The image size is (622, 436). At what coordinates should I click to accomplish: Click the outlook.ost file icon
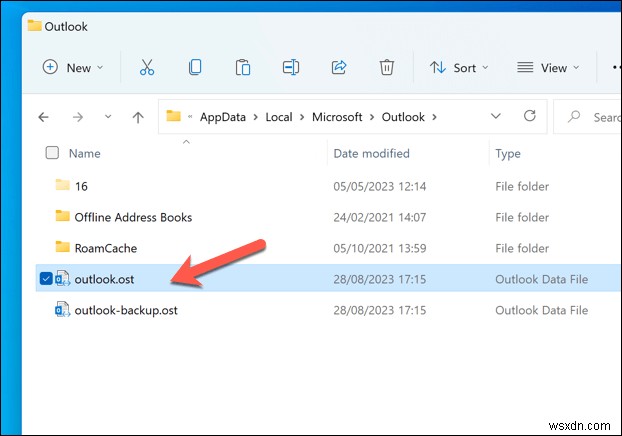(x=62, y=278)
